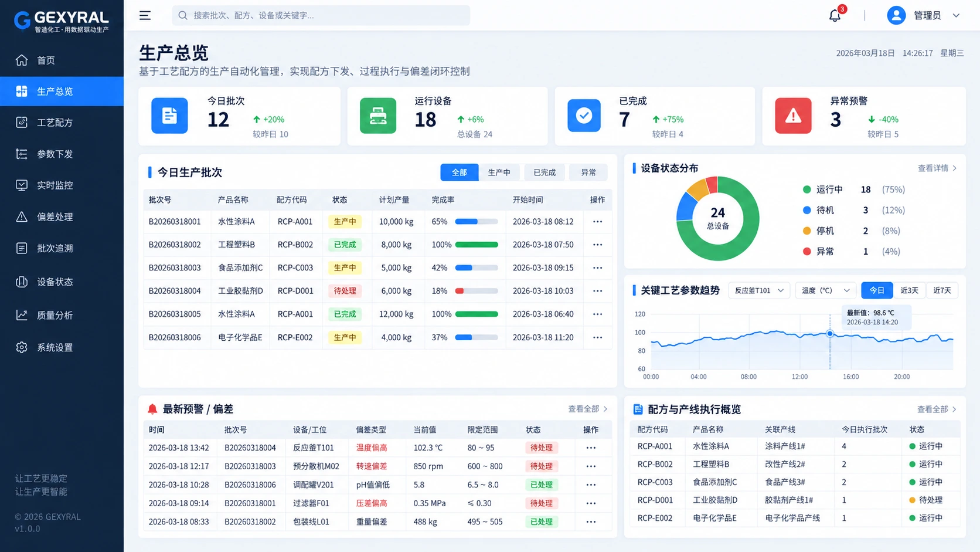Expand the 反应釜T101 equipment dropdown

(x=760, y=290)
